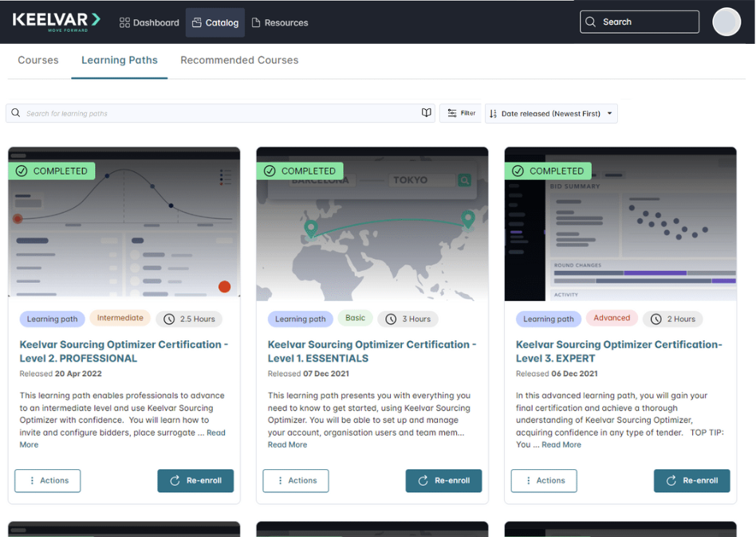Viewport: 756px width, 537px height.
Task: Click Read More on Level 2 PROFESSIONAL description
Action: pos(216,433)
